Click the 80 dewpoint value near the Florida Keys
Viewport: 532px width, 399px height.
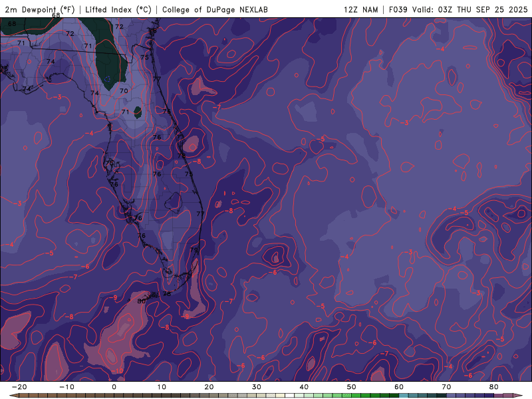click(142, 301)
